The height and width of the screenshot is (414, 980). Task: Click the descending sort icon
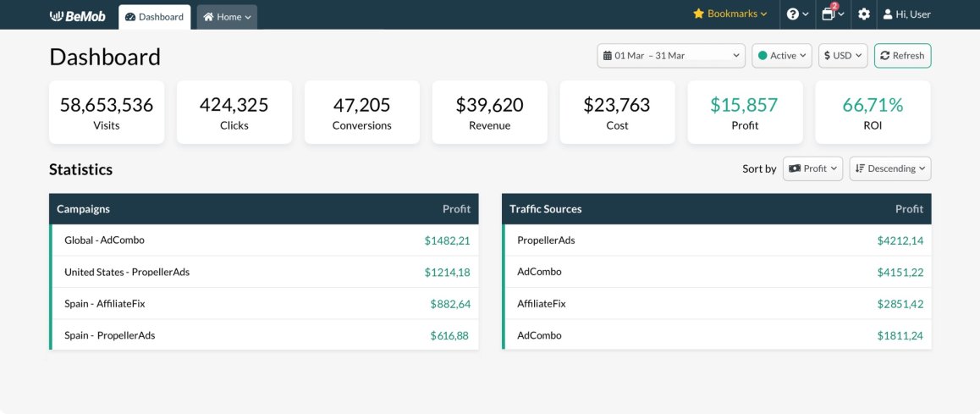coord(860,168)
